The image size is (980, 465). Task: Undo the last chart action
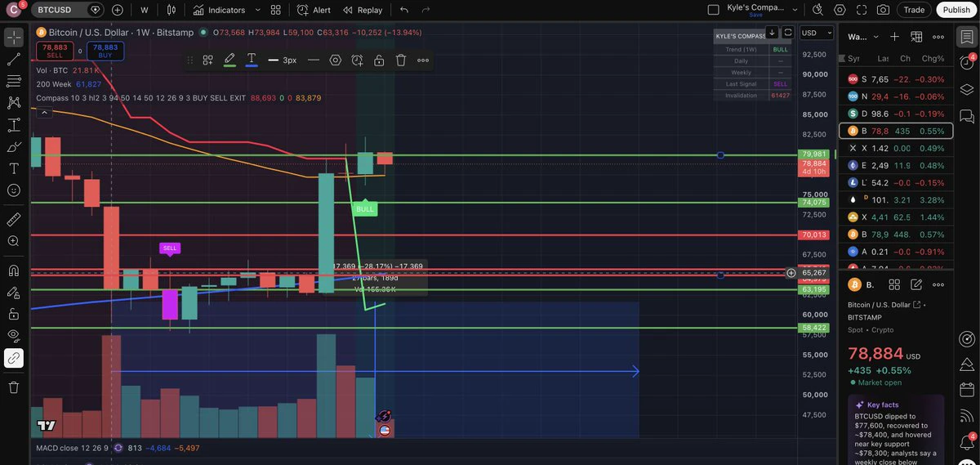click(404, 10)
